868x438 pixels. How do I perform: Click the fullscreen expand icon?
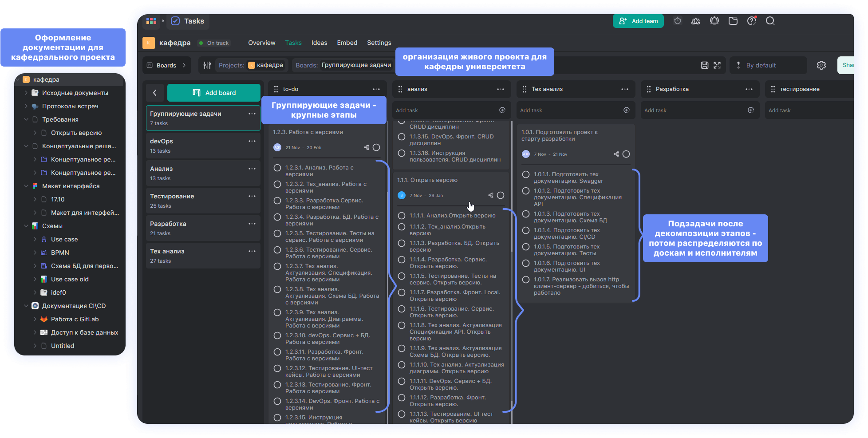coord(717,65)
